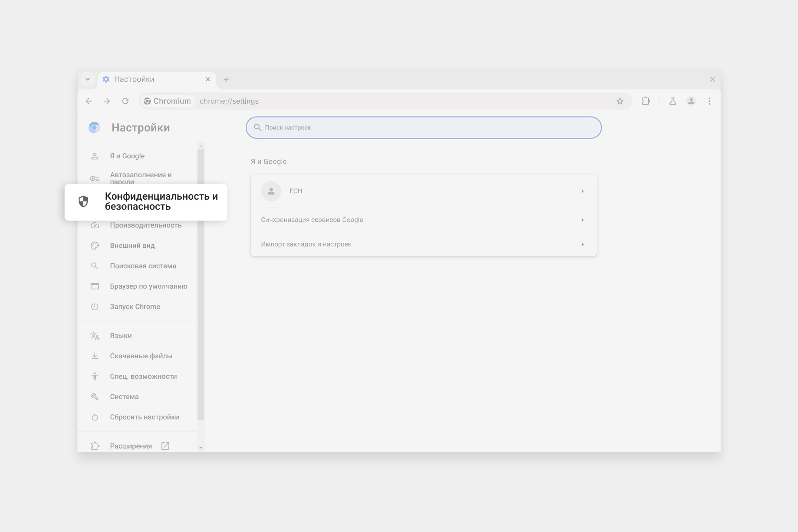Screen dimensions: 798x532
Task: Expand the ЕСН profile row arrow
Action: tap(582, 191)
